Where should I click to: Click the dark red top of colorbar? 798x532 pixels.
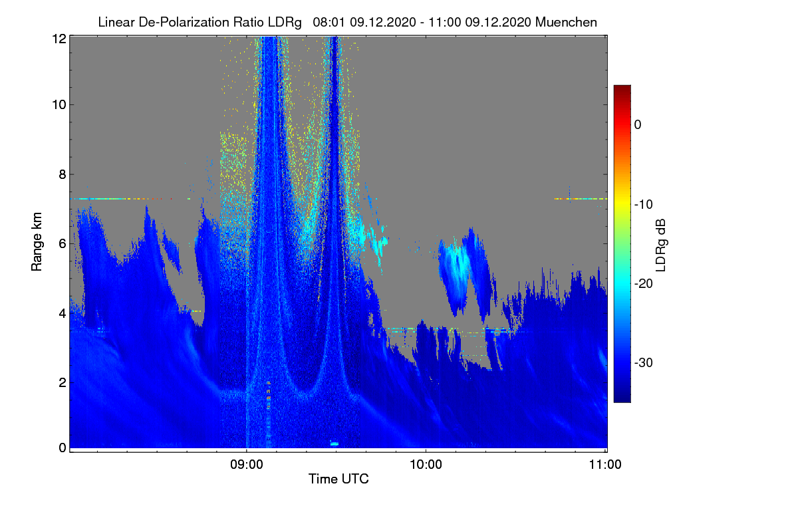[622, 90]
